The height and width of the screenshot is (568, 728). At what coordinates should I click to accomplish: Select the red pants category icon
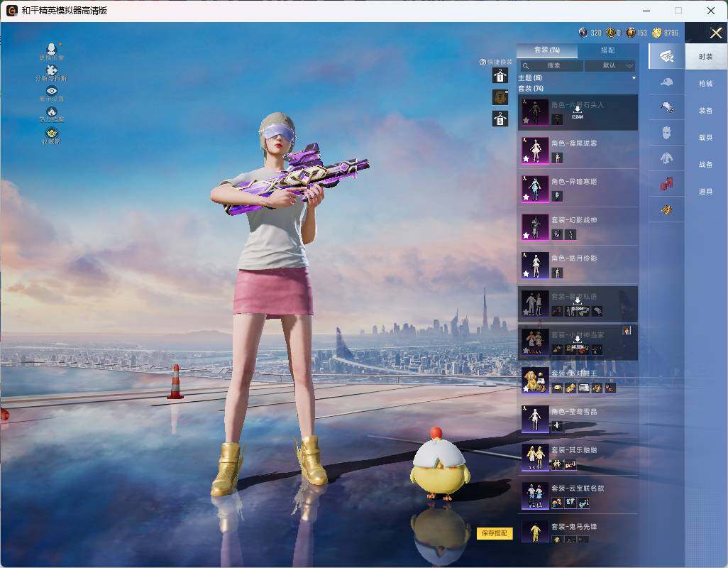[667, 184]
